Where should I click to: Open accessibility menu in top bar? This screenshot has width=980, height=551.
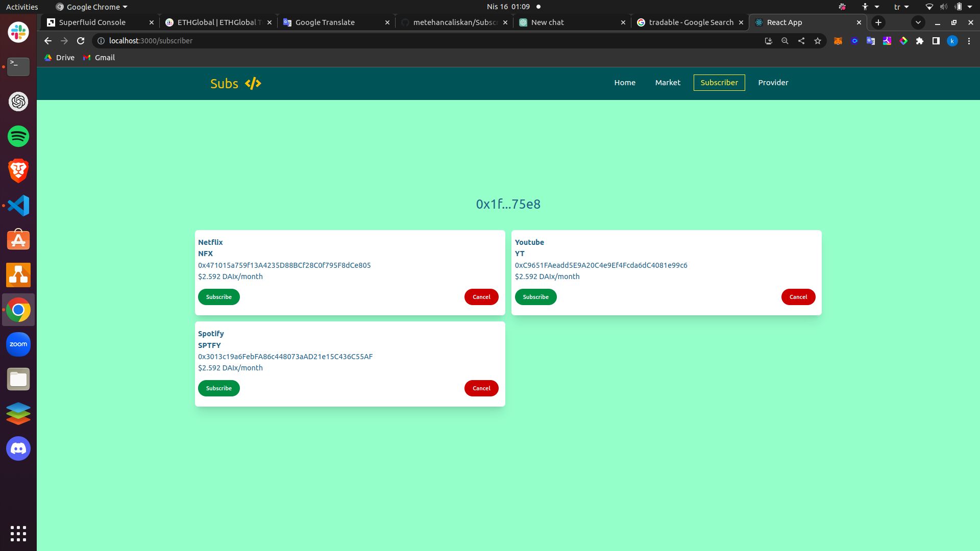point(870,7)
